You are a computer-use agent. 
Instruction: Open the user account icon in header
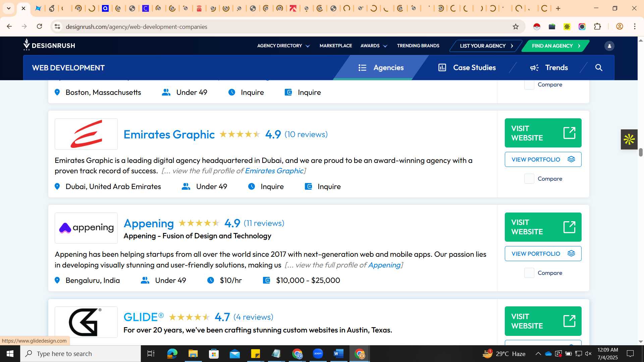coord(609,46)
